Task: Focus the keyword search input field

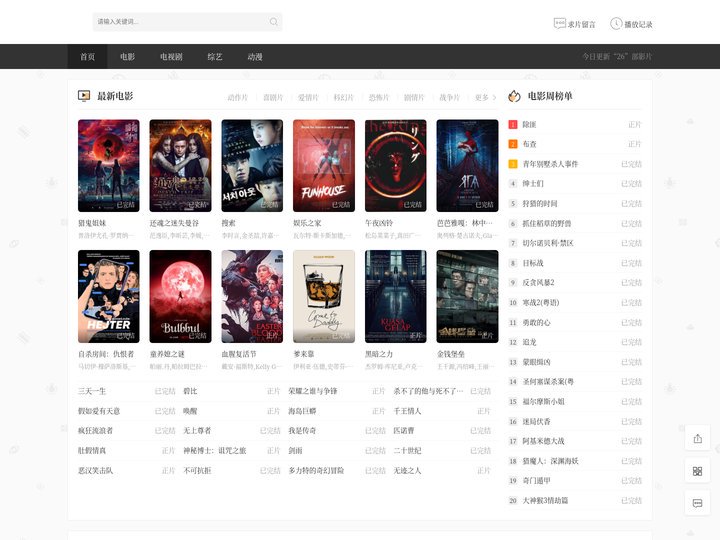Action: click(187, 22)
